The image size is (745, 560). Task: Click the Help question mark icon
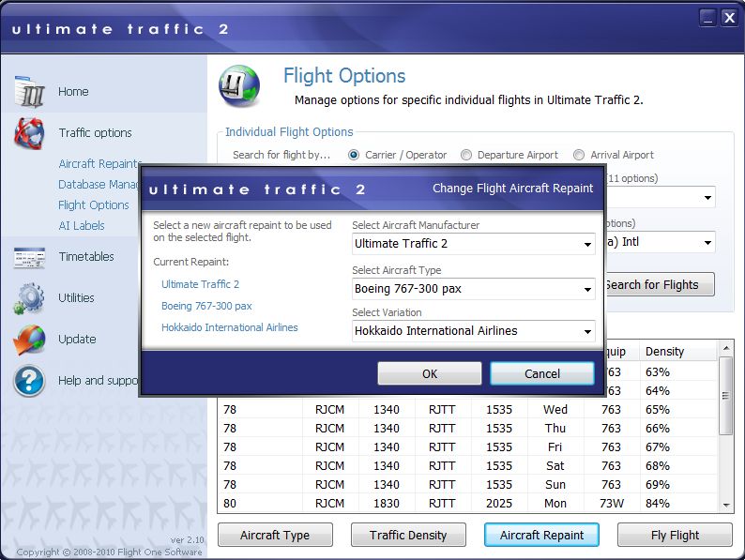(x=29, y=381)
